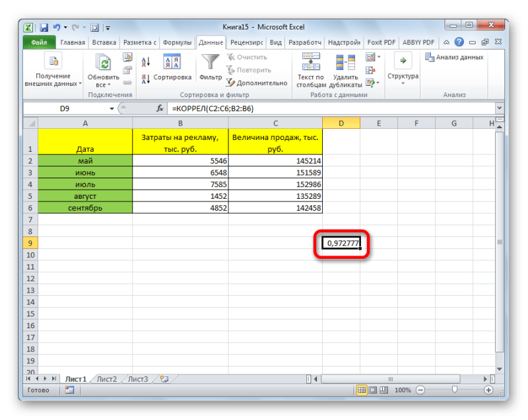Click the Повторить filter button
Viewport: 528px width, 420px height.
(249, 70)
